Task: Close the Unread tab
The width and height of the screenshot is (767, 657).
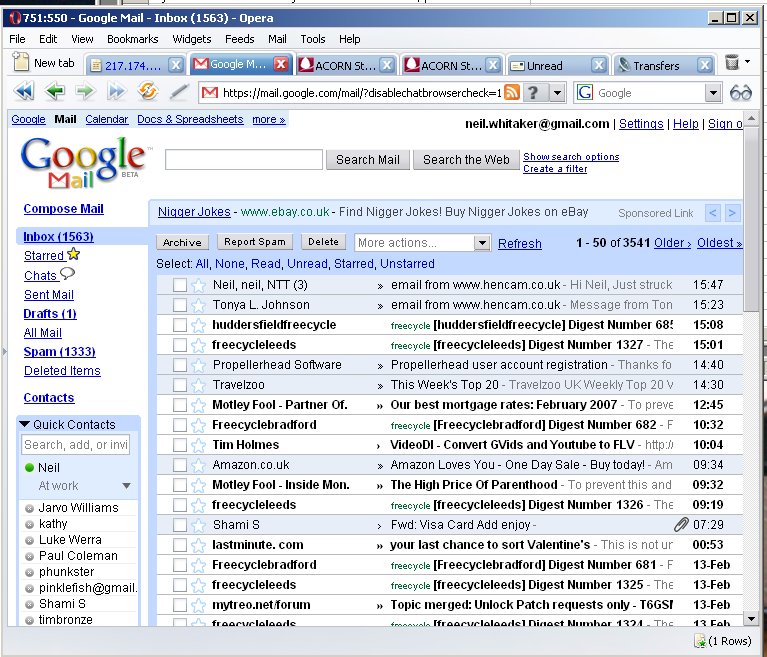Action: pos(598,65)
